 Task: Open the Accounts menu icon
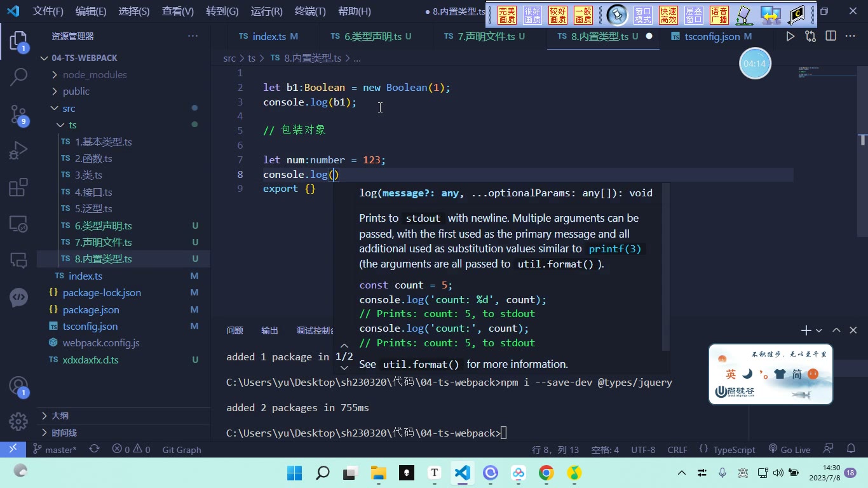(x=18, y=386)
